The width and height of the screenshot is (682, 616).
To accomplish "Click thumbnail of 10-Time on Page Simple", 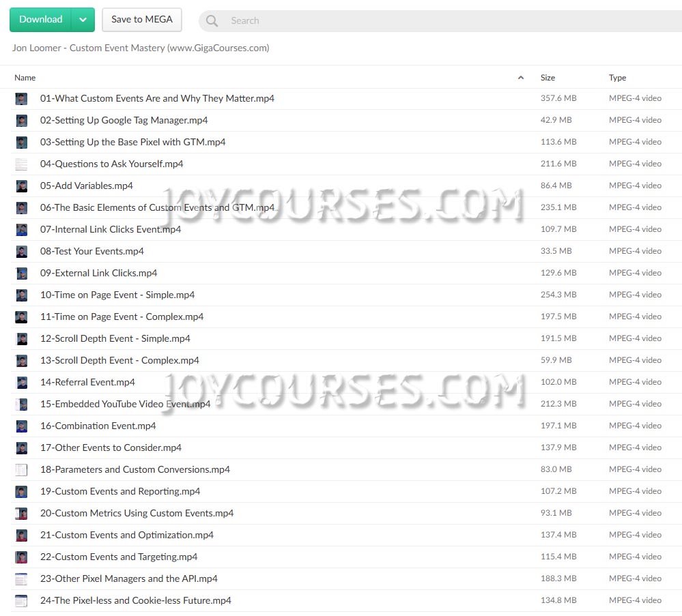I will pos(21,295).
